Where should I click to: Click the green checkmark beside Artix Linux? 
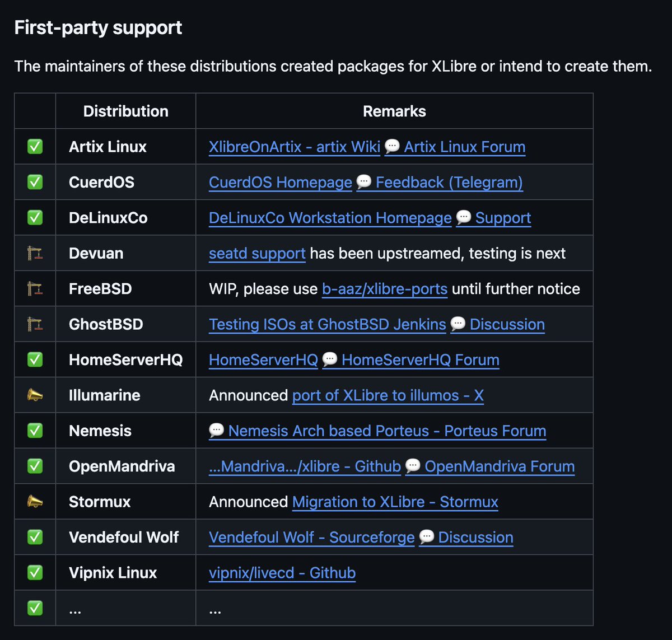click(35, 147)
